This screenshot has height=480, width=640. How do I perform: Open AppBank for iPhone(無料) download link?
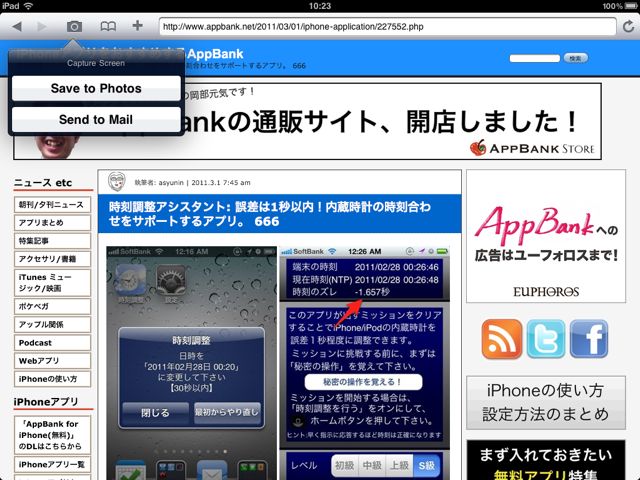pos(52,435)
